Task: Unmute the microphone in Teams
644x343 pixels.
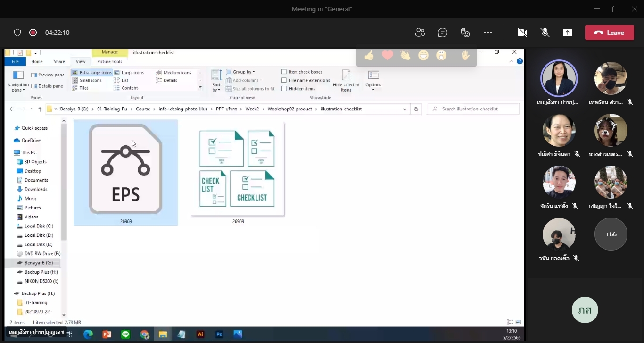Action: point(545,33)
